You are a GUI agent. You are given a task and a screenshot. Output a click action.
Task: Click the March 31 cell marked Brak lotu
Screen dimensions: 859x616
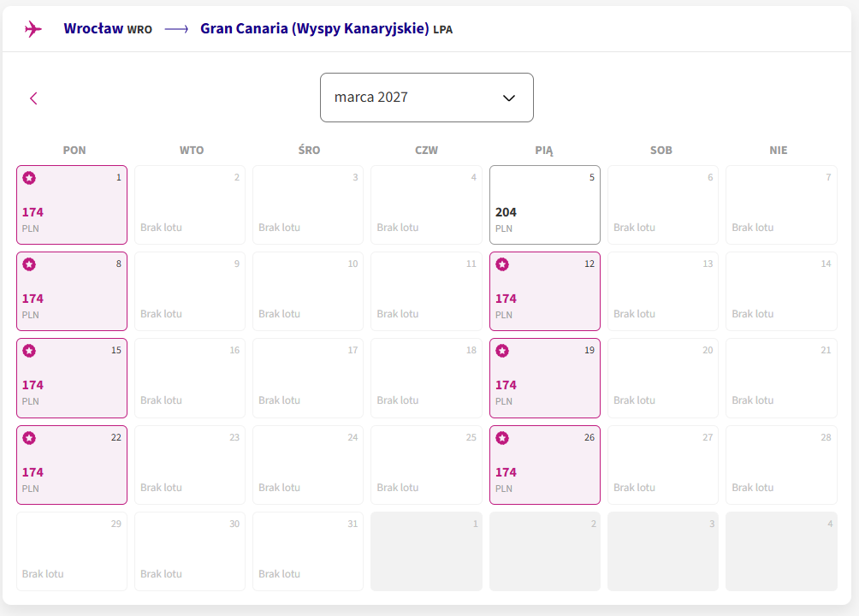coord(308,551)
